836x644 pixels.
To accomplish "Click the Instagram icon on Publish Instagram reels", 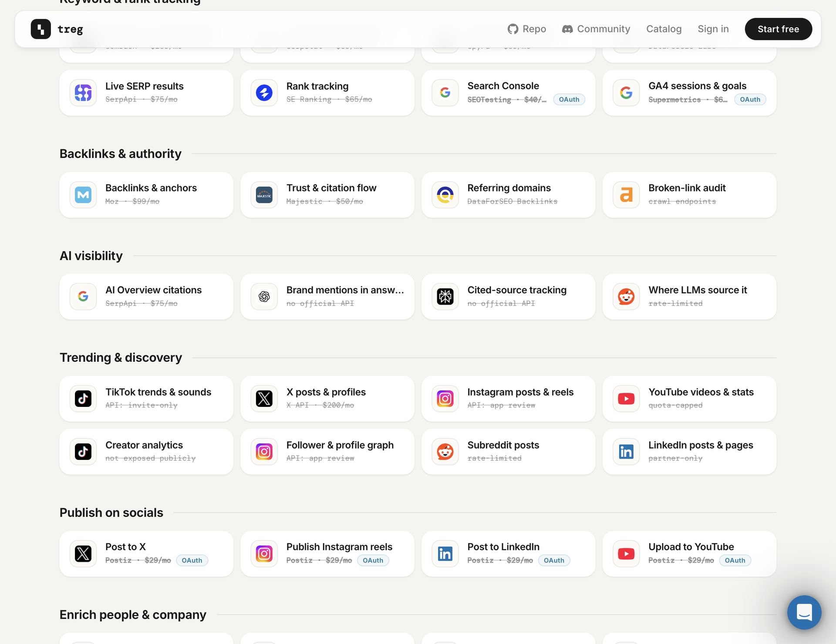I will click(x=264, y=554).
